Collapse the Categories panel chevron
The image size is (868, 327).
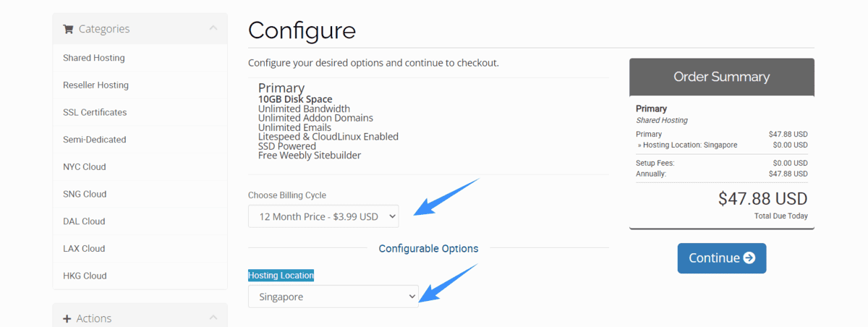[213, 28]
